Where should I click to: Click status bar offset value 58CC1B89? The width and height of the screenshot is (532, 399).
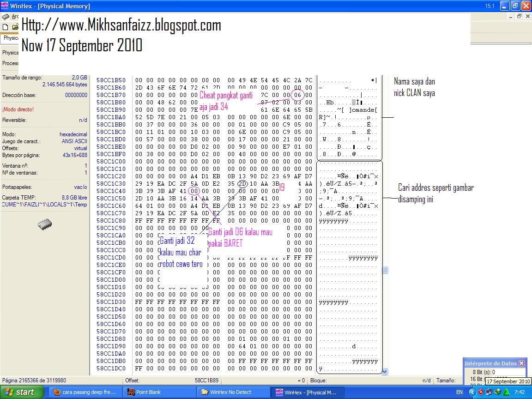[x=206, y=381]
